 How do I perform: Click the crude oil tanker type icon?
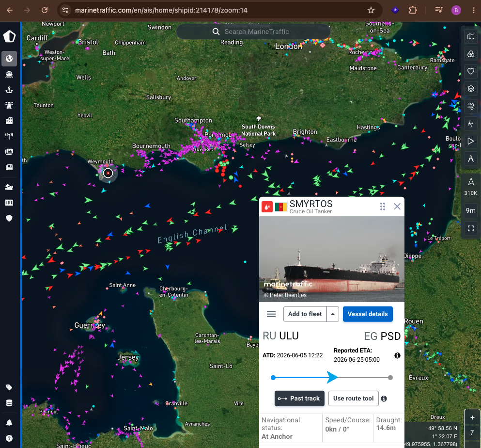tap(267, 207)
